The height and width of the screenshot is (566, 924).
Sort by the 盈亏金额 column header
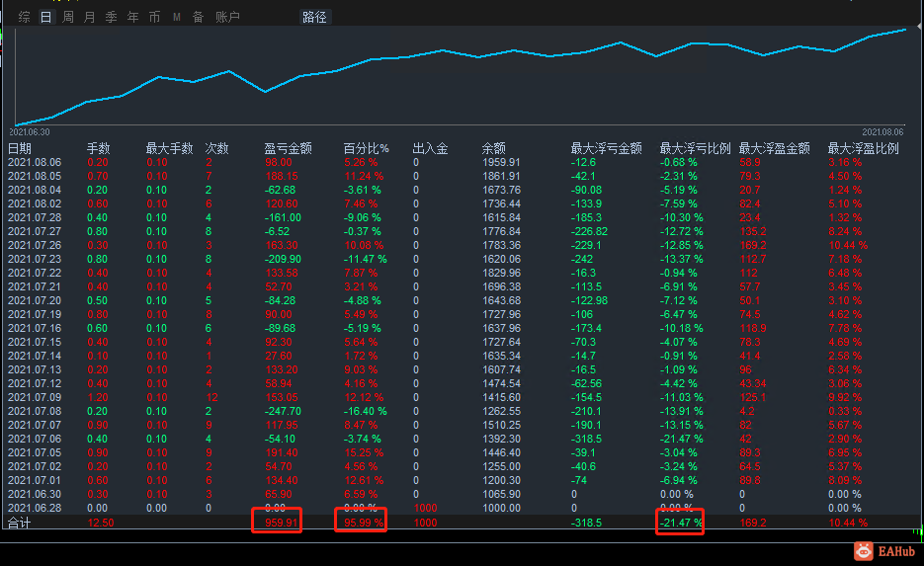288,148
